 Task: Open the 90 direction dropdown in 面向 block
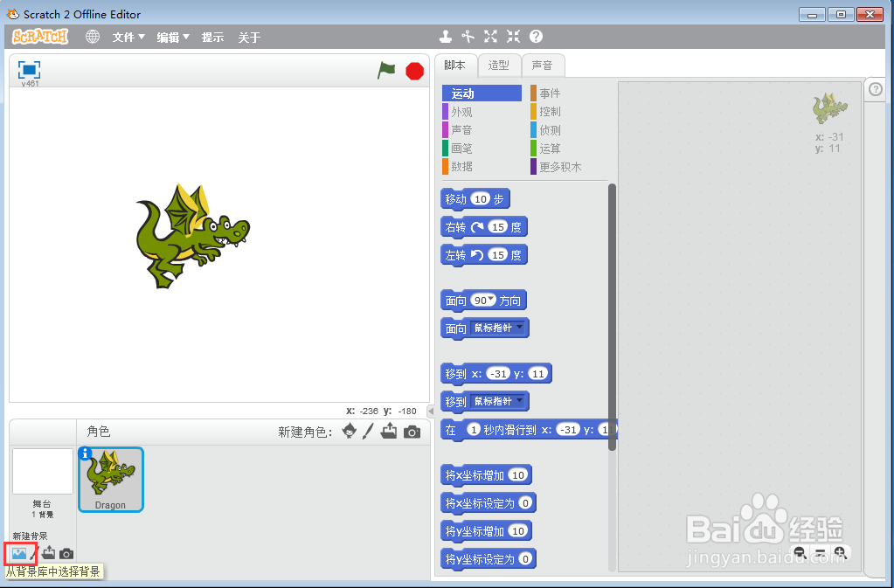[x=491, y=299]
